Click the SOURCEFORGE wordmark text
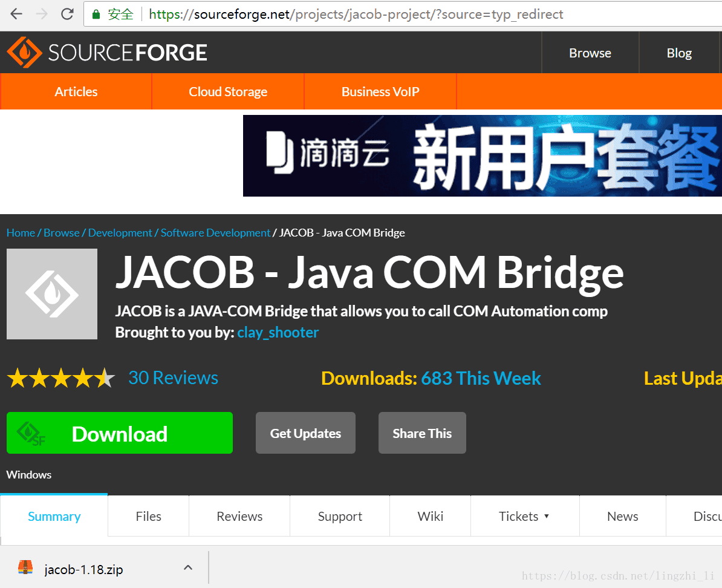This screenshot has width=722, height=588. pyautogui.click(x=128, y=53)
